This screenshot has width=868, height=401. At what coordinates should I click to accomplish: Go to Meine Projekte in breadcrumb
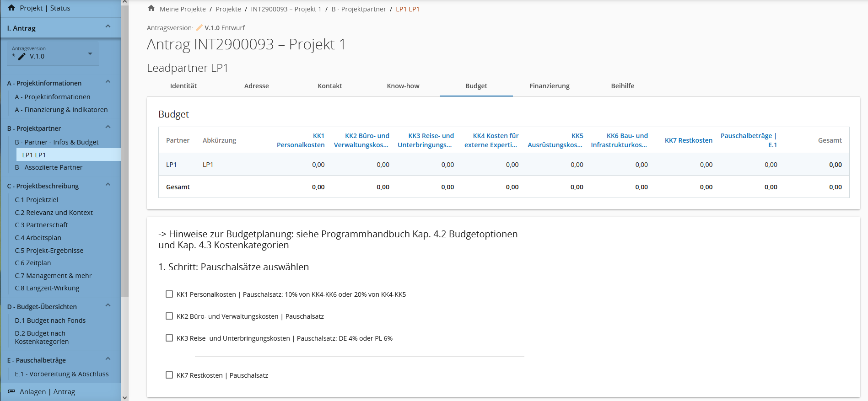pos(183,9)
